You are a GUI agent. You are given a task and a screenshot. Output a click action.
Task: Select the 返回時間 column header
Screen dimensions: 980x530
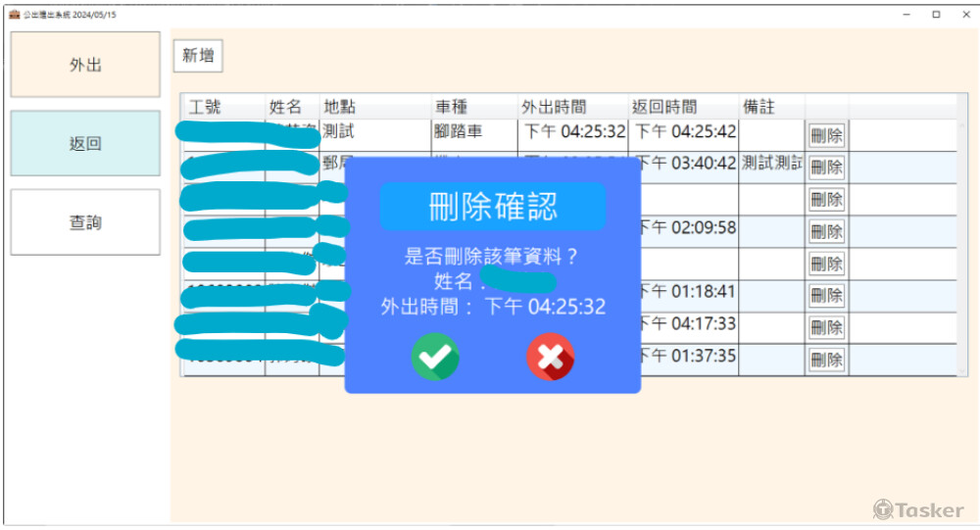click(x=664, y=107)
